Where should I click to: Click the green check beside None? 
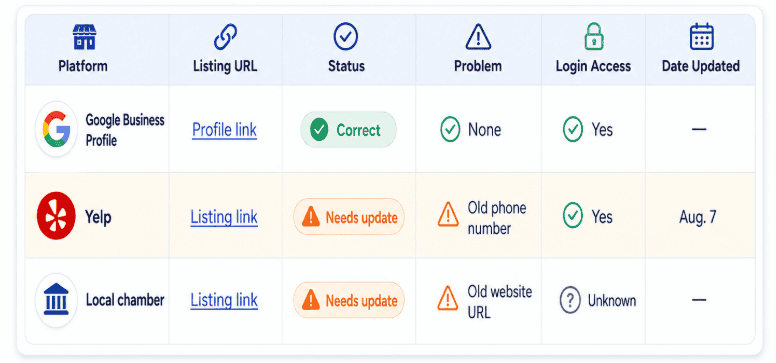[x=450, y=129]
